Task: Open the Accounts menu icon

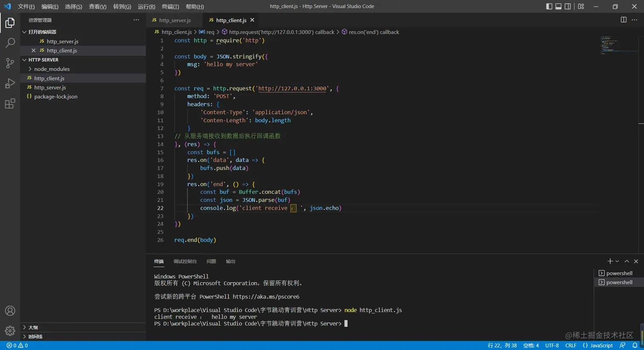Action: 10,311
